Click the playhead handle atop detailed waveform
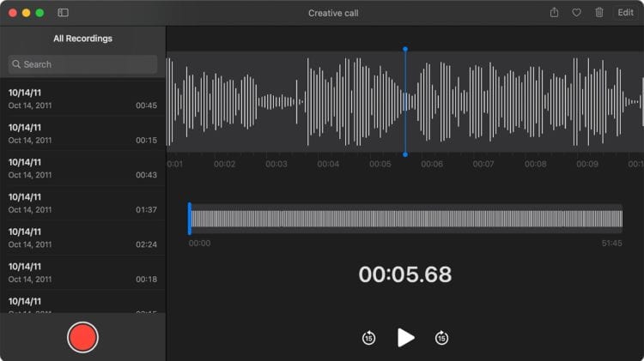The width and height of the screenshot is (644, 361). [x=405, y=50]
